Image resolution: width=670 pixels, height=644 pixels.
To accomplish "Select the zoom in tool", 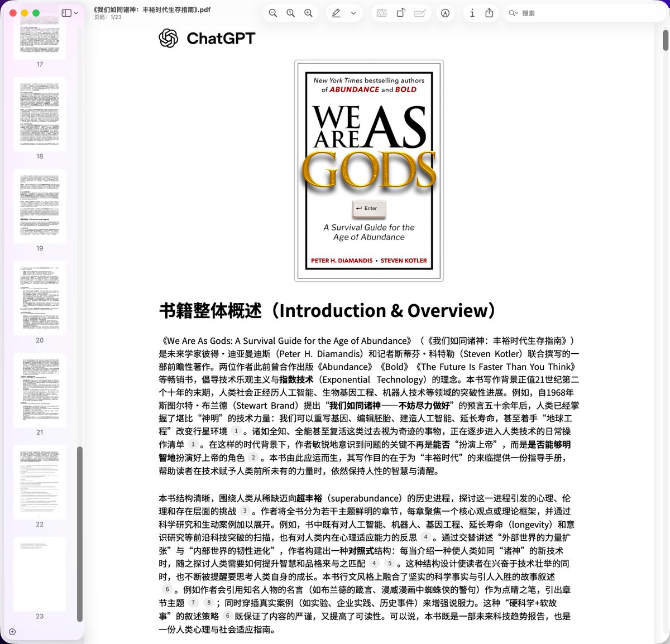I will tap(309, 12).
